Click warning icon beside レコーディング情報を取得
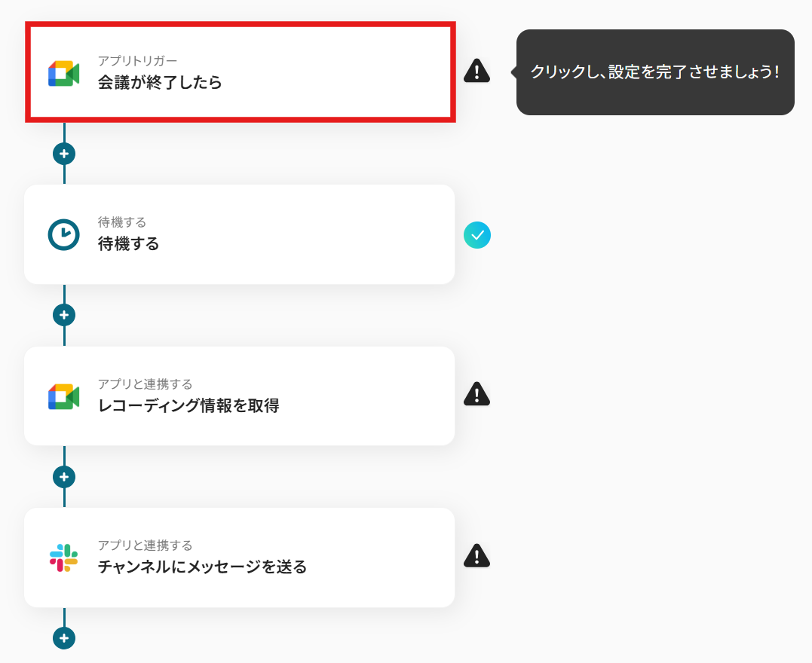Screen dimensions: 812x663 pos(477,394)
